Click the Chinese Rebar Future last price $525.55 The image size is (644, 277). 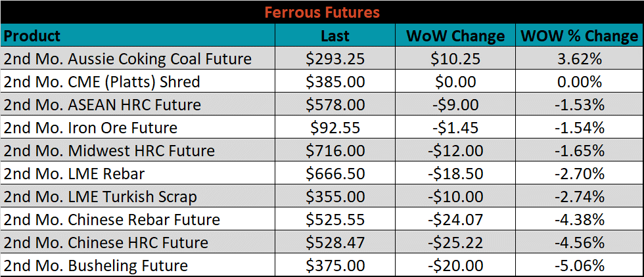pyautogui.click(x=335, y=219)
